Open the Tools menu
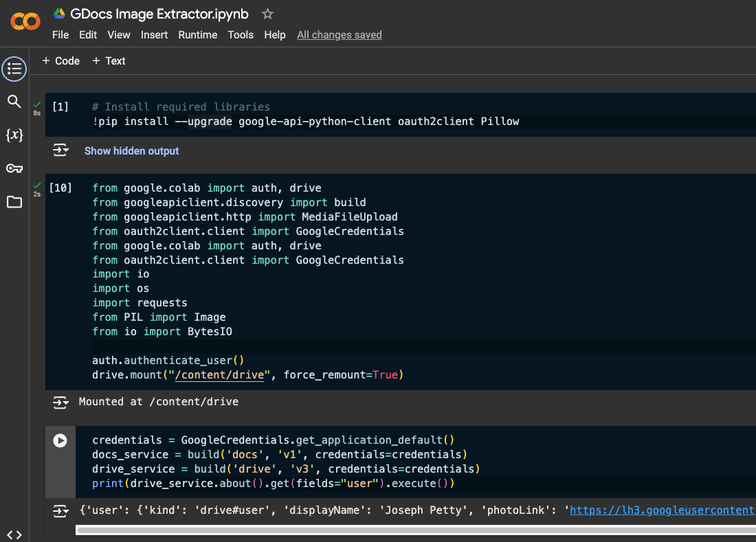 (241, 35)
